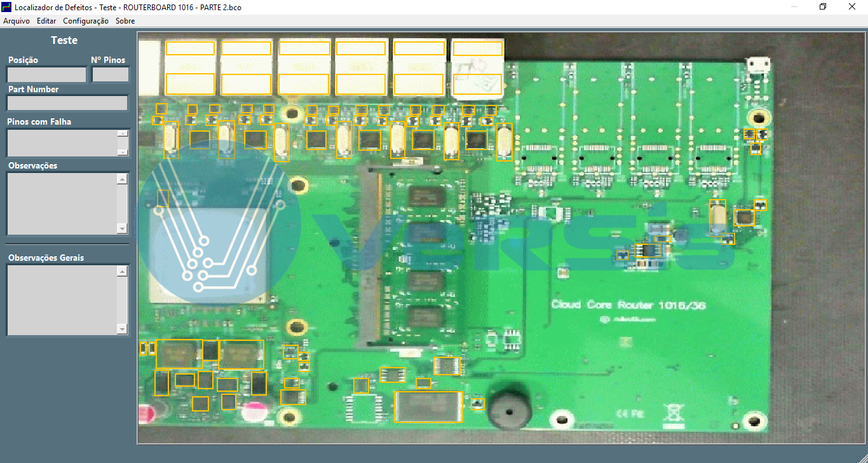Image resolution: width=868 pixels, height=463 pixels.
Task: Click the Observações Gerais scroll-down arrow
Action: (123, 329)
